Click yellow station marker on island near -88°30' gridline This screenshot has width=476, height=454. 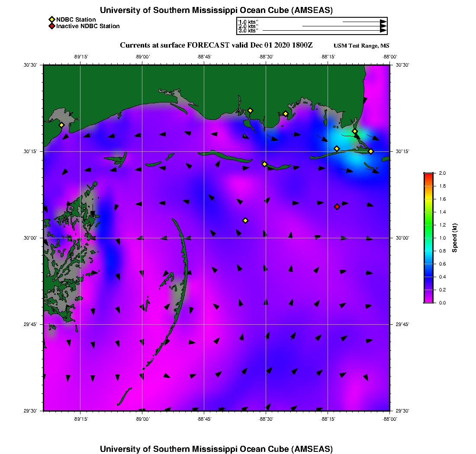point(265,164)
